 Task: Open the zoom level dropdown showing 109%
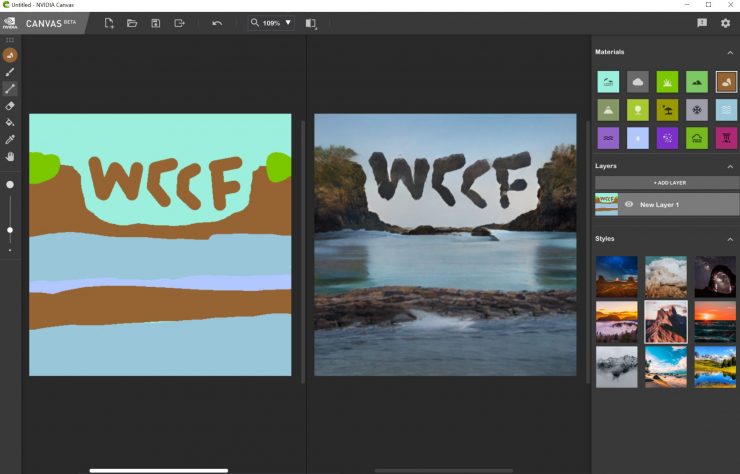271,23
